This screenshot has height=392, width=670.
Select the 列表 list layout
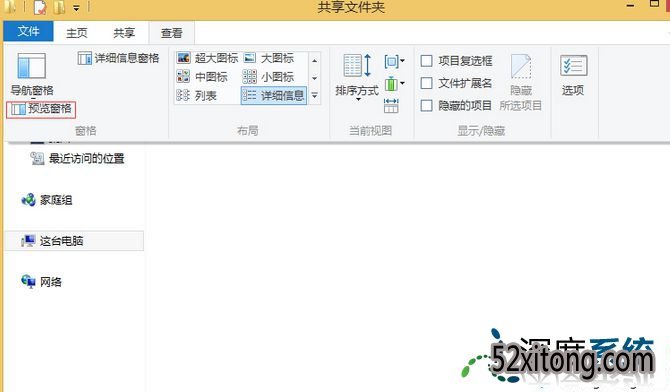click(x=197, y=96)
